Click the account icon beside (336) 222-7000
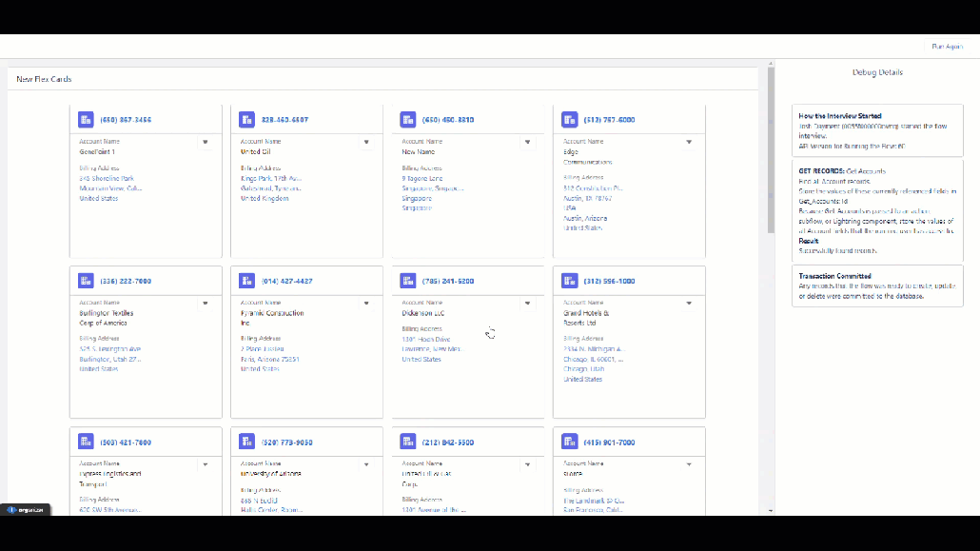This screenshot has width=980, height=551. (x=86, y=282)
